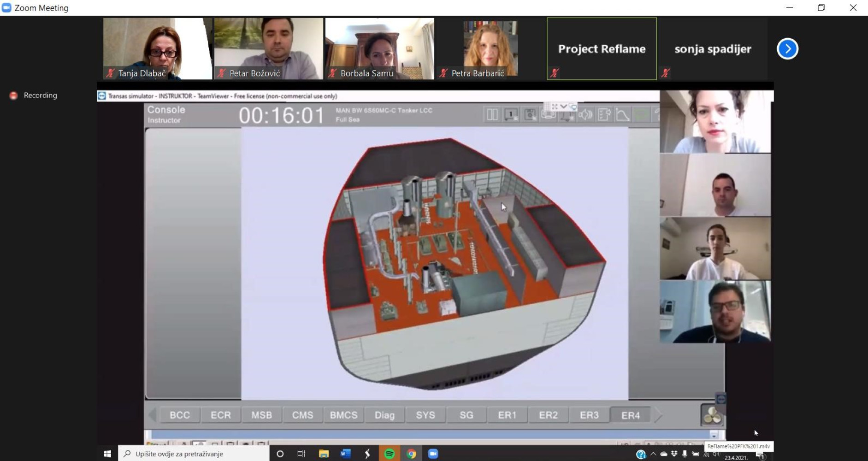Image resolution: width=868 pixels, height=461 pixels.
Task: Select the BMCS tab
Action: click(343, 415)
